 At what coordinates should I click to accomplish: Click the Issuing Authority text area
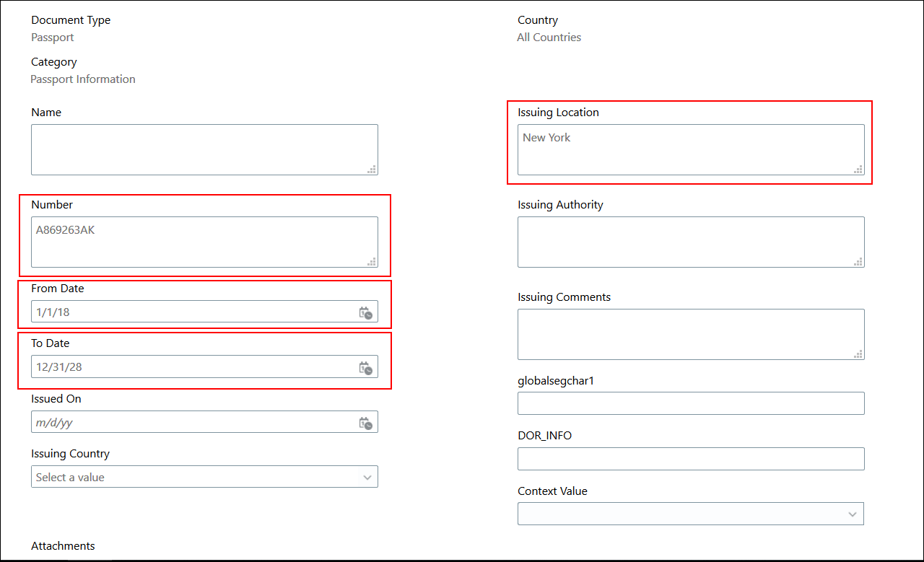point(682,242)
